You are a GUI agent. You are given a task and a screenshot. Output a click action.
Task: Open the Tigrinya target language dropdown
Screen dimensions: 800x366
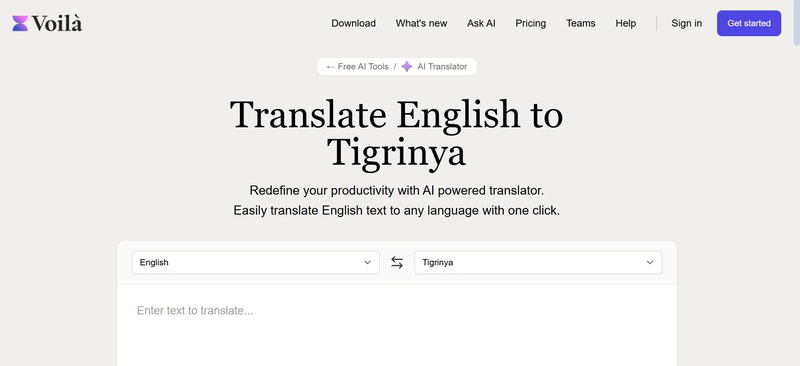click(538, 262)
